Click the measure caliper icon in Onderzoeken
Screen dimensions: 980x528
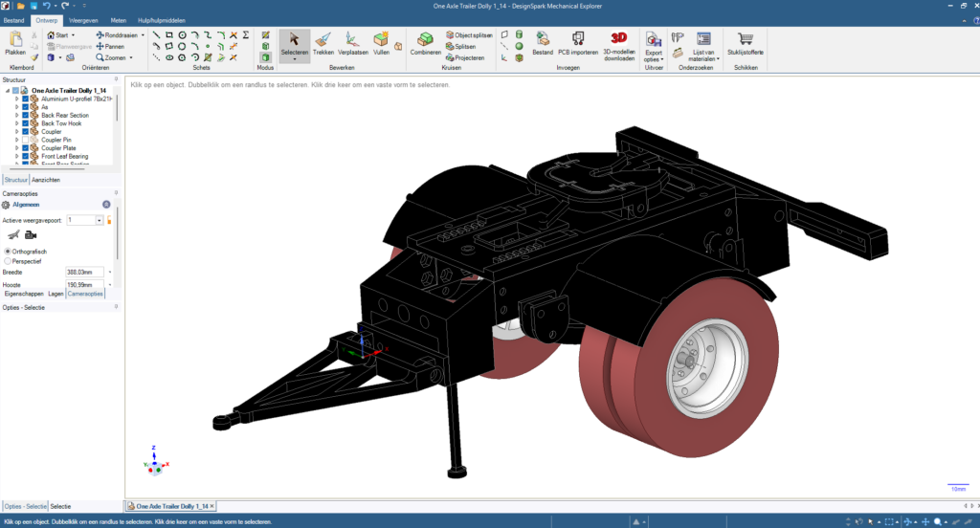678,37
